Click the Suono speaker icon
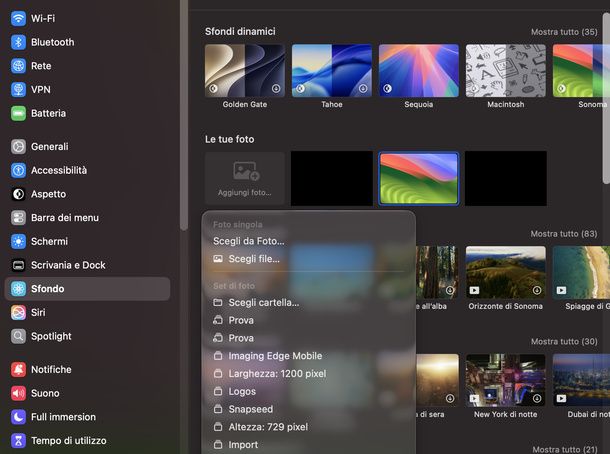Screen dimensions: 610x454 [18, 393]
